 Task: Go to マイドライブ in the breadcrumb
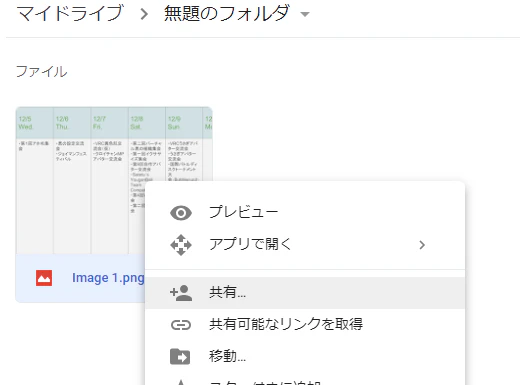click(70, 13)
